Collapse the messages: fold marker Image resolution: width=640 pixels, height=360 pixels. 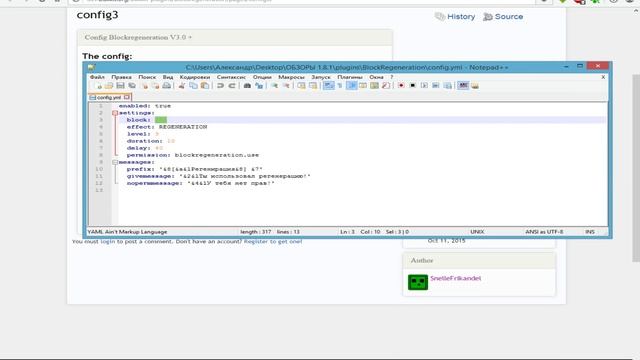[x=115, y=162]
